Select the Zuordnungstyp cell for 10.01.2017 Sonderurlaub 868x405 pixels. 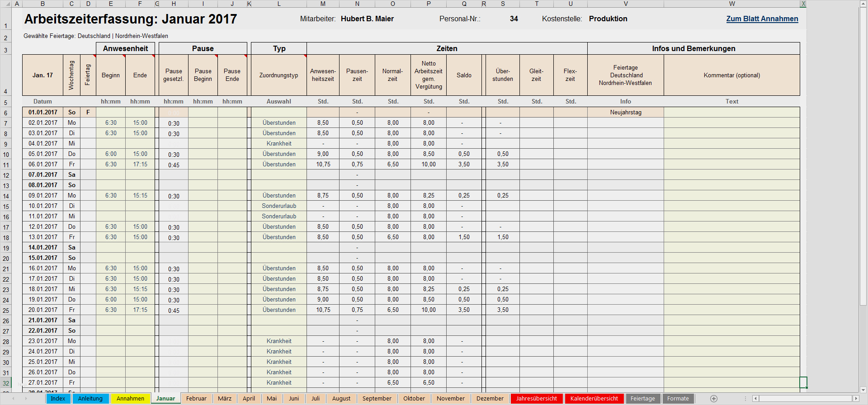[279, 206]
